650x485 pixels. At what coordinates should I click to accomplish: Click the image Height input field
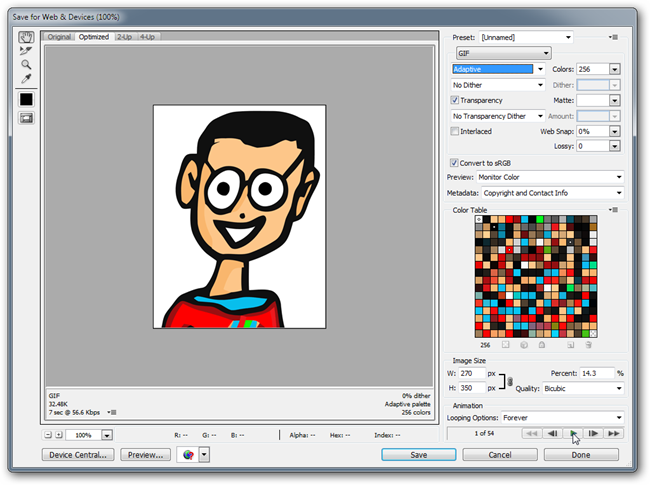coord(472,388)
